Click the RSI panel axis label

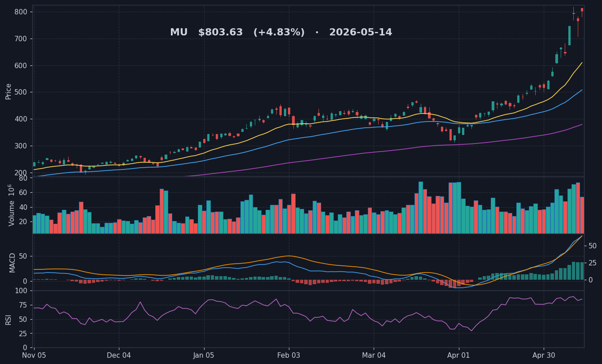click(9, 319)
